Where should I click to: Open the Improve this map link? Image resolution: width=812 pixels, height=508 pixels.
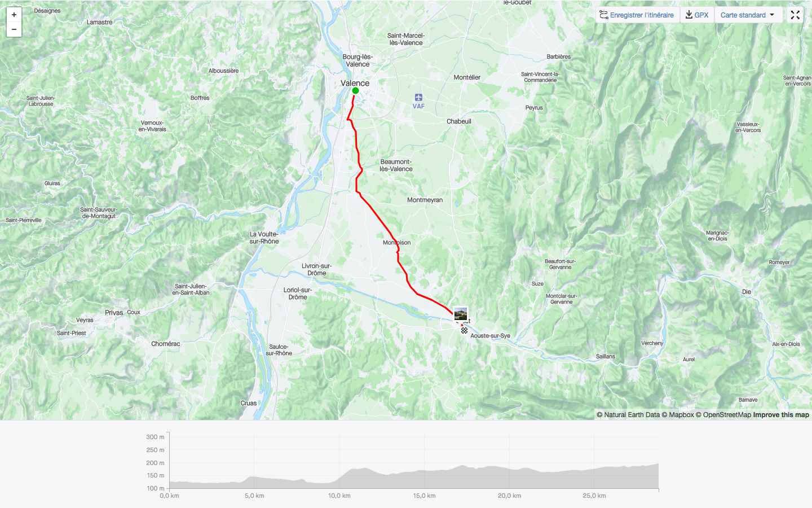click(x=781, y=415)
